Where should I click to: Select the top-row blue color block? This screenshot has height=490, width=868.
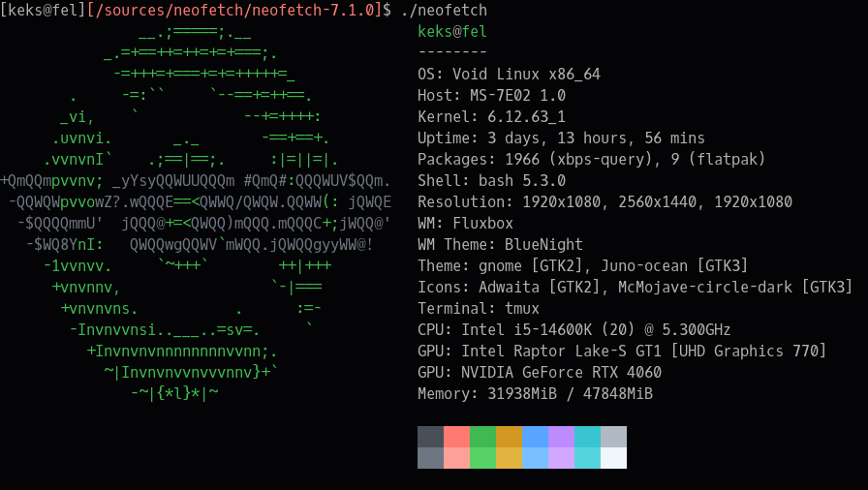click(535, 437)
